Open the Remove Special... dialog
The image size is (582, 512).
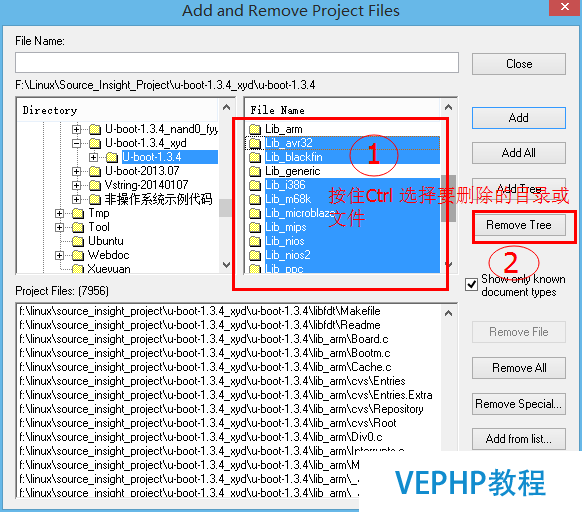519,404
